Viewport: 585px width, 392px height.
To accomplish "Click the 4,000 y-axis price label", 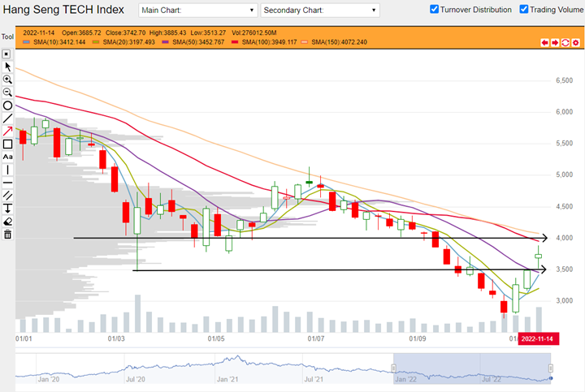I will [565, 238].
